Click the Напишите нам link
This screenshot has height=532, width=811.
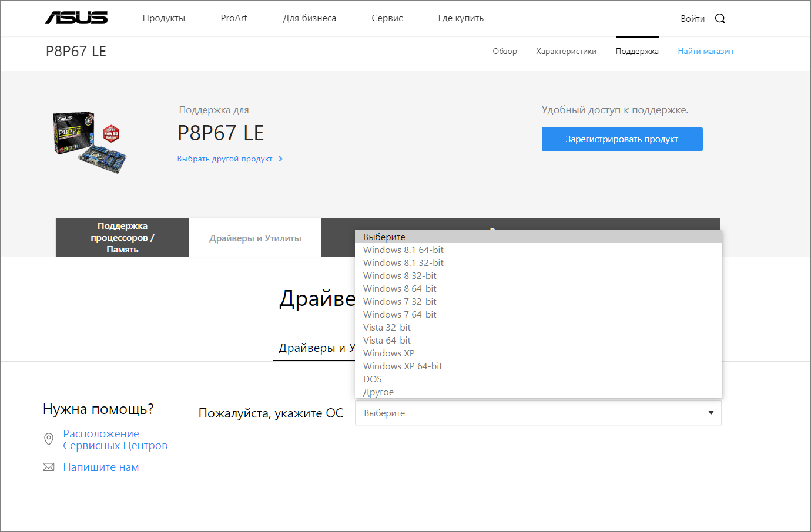(x=101, y=467)
